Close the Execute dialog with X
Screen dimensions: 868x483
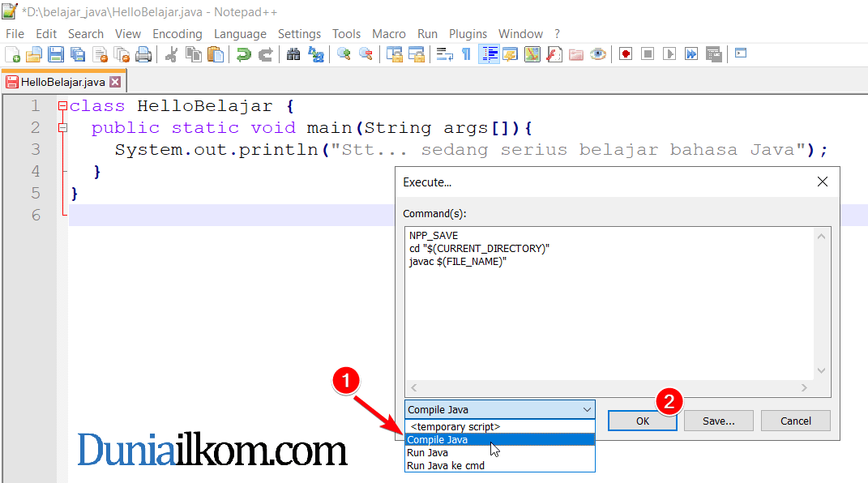click(x=823, y=182)
